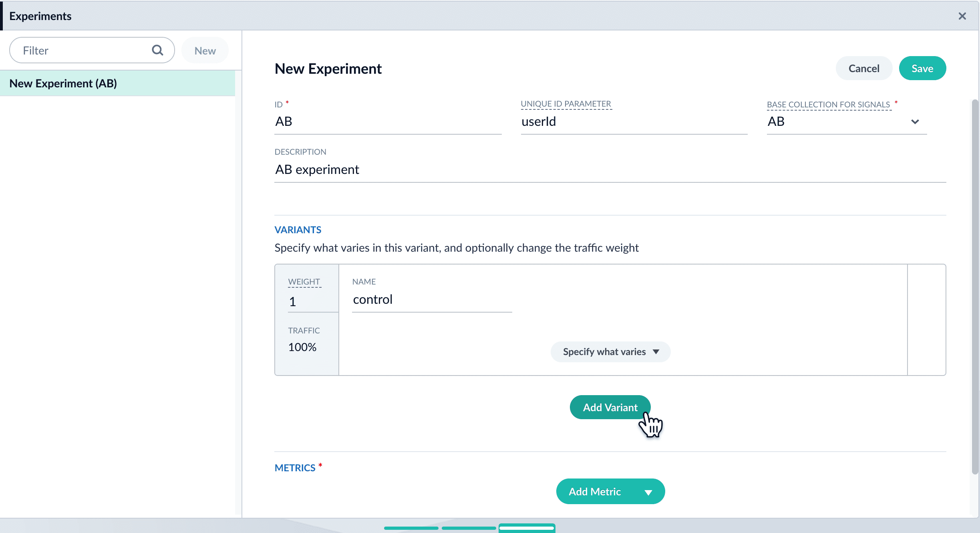The width and height of the screenshot is (980, 533).
Task: Click the third highlighted progress segment
Action: pos(527,528)
